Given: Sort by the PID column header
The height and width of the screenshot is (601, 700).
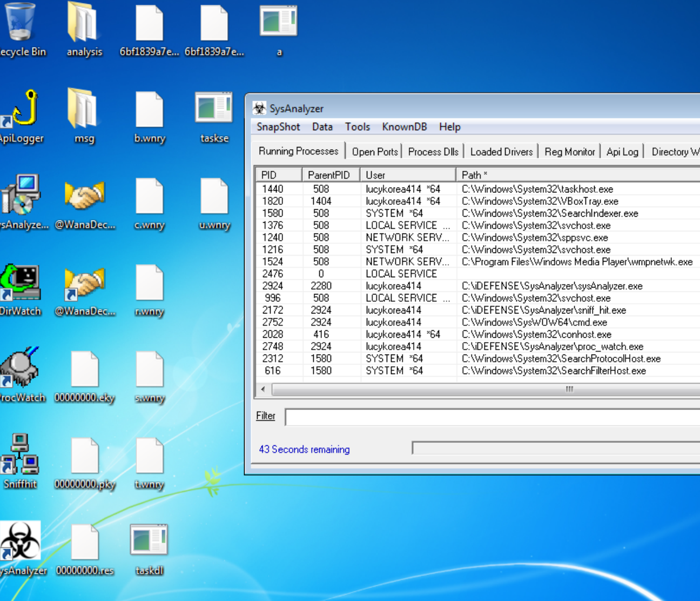Looking at the screenshot, I should 279,175.
